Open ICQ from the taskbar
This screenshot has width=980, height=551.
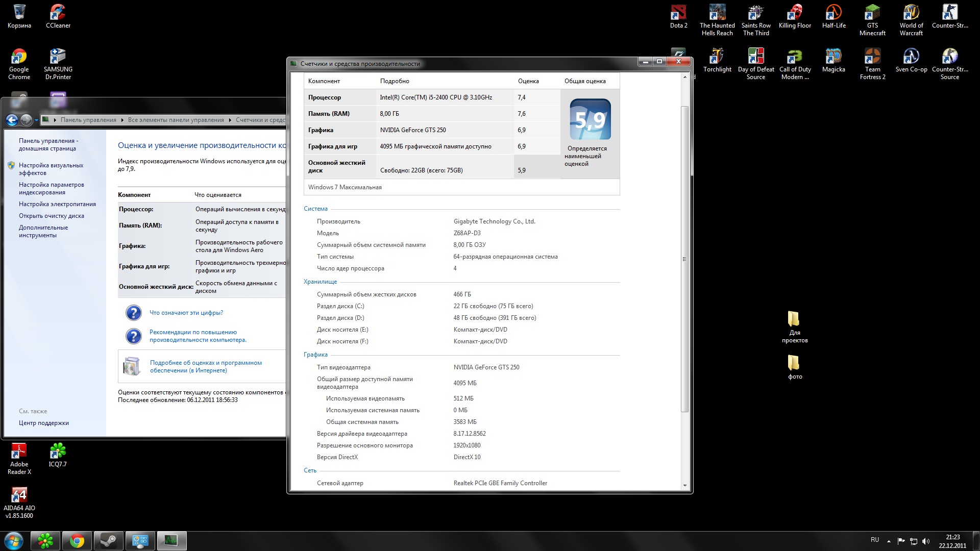click(x=45, y=541)
